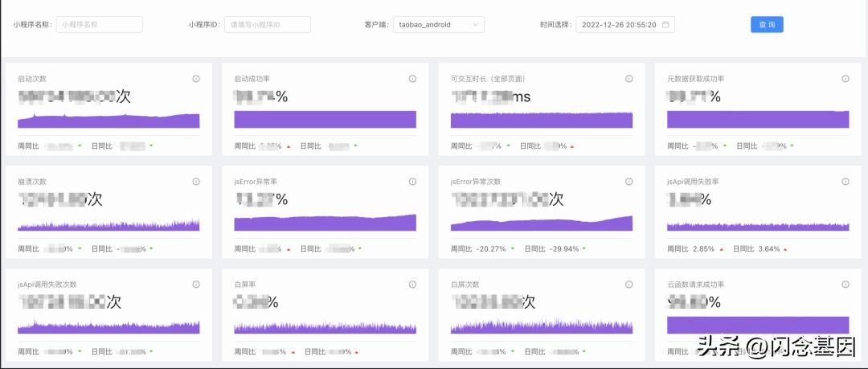This screenshot has height=369, width=868.
Task: Click info icon on 崩溃次数 card
Action: point(196,182)
